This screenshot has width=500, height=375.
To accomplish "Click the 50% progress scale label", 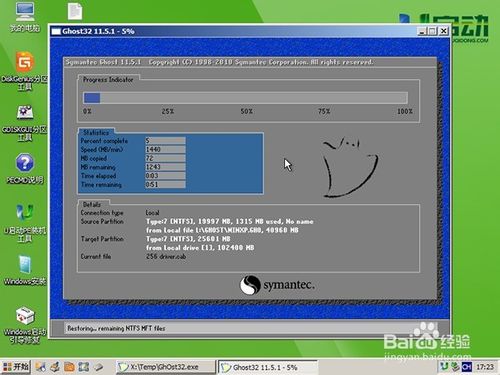I will [246, 111].
